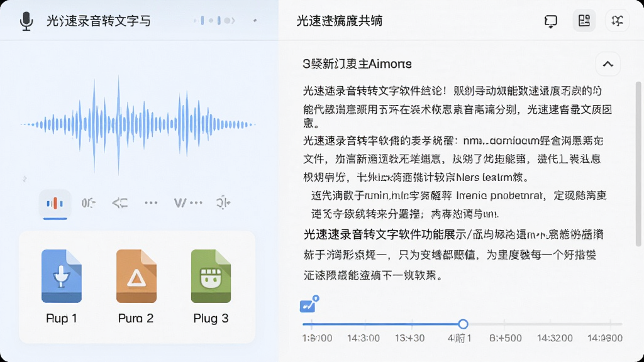Click the Pura 2 label
The image size is (644, 362).
pos(136,319)
